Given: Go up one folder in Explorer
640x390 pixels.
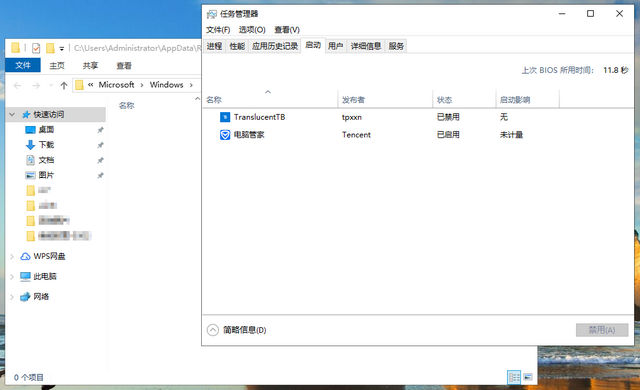Looking at the screenshot, I should coord(64,85).
